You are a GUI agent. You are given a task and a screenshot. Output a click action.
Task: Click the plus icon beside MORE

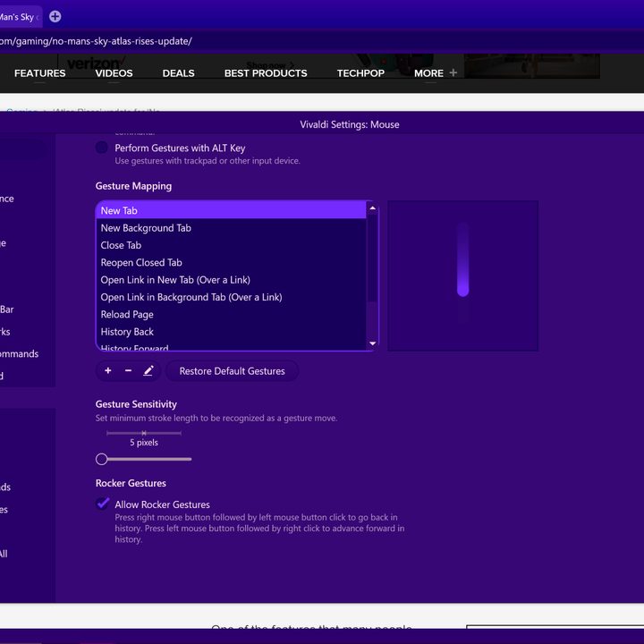coord(453,72)
